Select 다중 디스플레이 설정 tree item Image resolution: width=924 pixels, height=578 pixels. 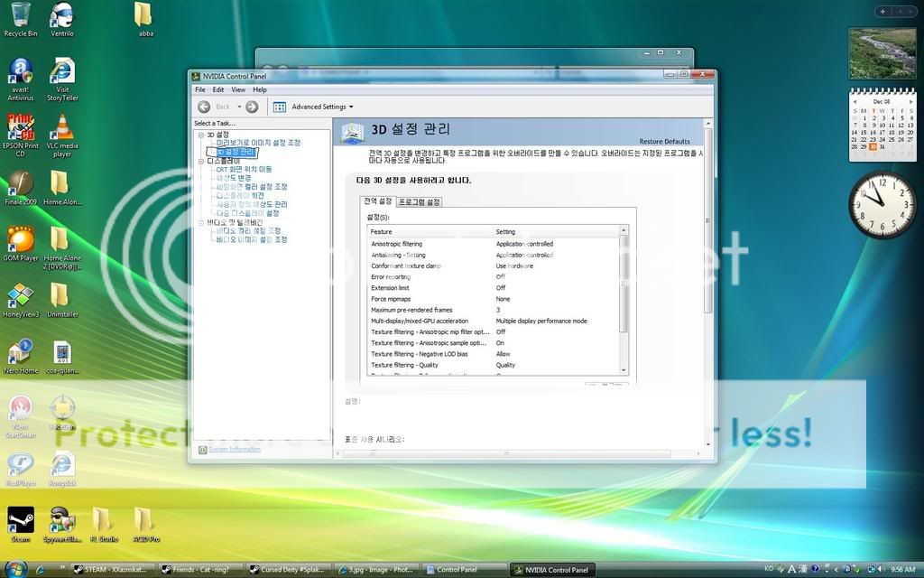tap(247, 213)
